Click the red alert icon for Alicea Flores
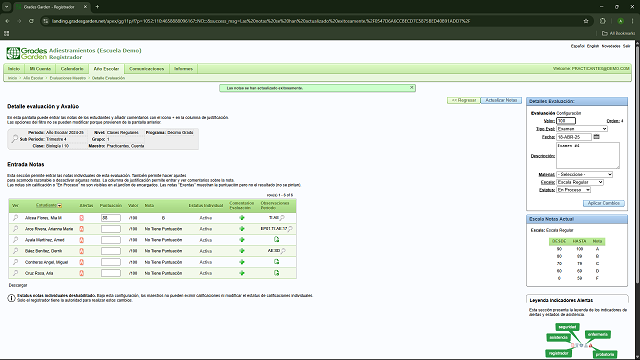 pyautogui.click(x=82, y=218)
